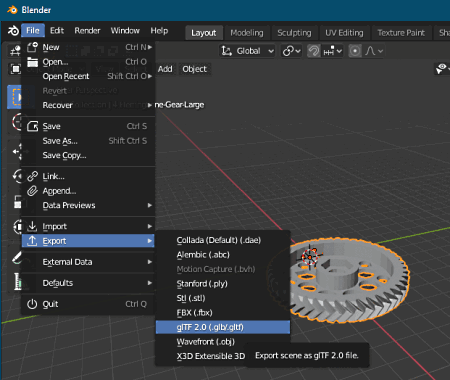Toggle the proportional editing icon
450x380 pixels.
coord(355,51)
